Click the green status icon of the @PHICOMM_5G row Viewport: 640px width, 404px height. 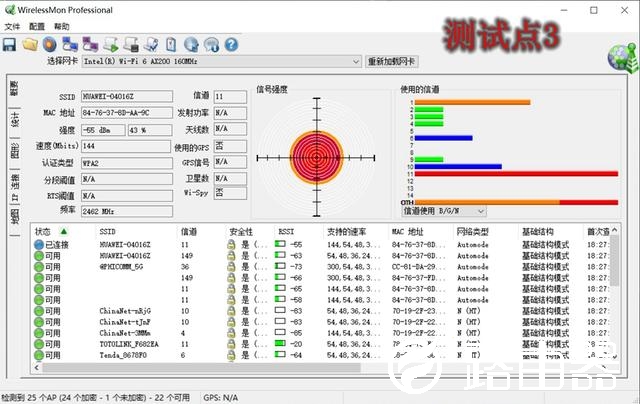point(39,267)
